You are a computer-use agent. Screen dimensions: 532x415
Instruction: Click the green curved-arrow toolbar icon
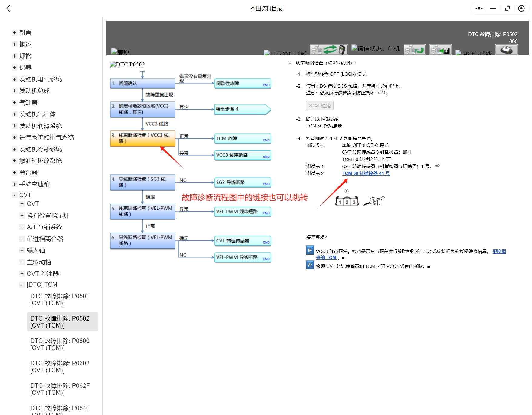414,49
